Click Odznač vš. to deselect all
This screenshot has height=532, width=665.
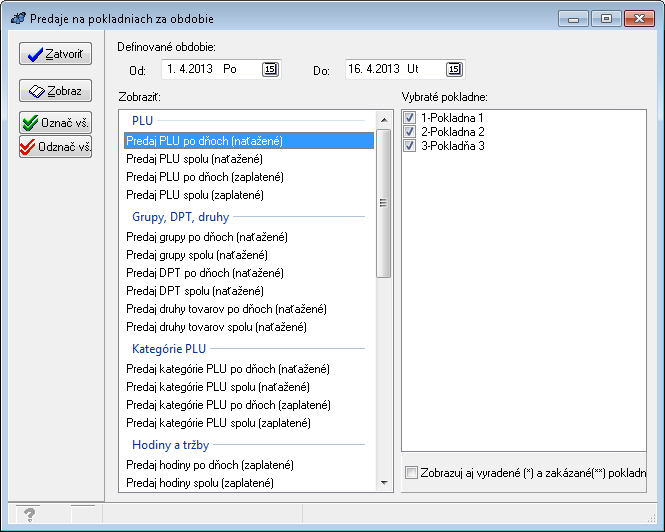[56, 147]
